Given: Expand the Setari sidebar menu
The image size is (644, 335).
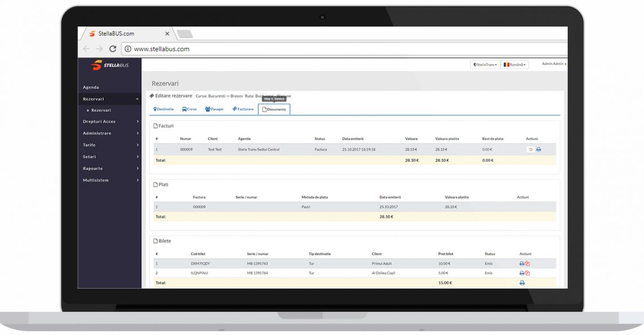Looking at the screenshot, I should 109,157.
